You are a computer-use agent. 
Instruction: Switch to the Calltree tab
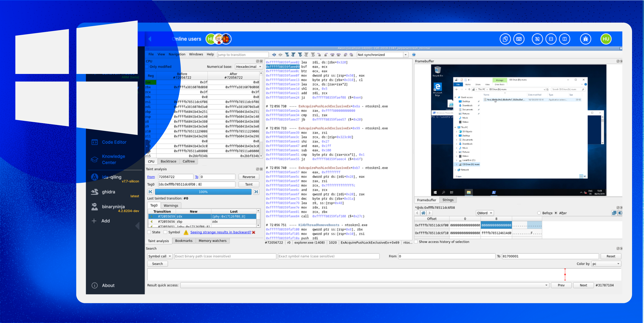point(188,161)
